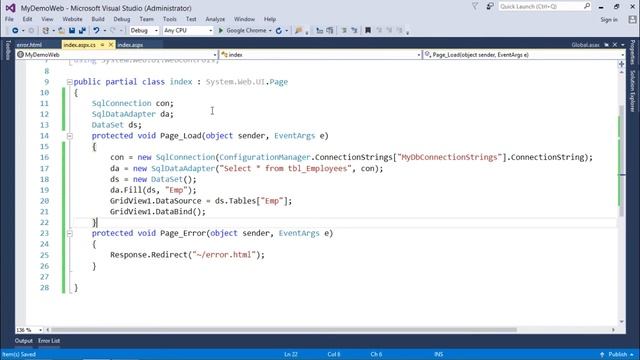The image size is (640, 360).
Task: Open the Build menu
Action: [x=98, y=19]
